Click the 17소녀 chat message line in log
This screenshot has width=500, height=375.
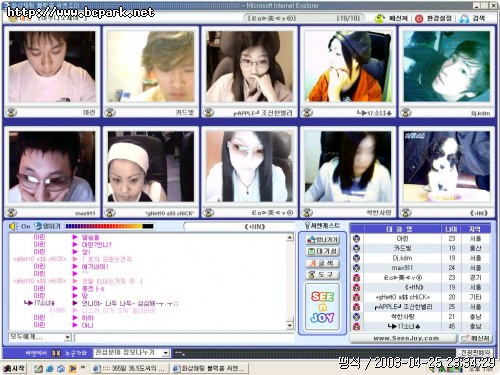(130, 303)
